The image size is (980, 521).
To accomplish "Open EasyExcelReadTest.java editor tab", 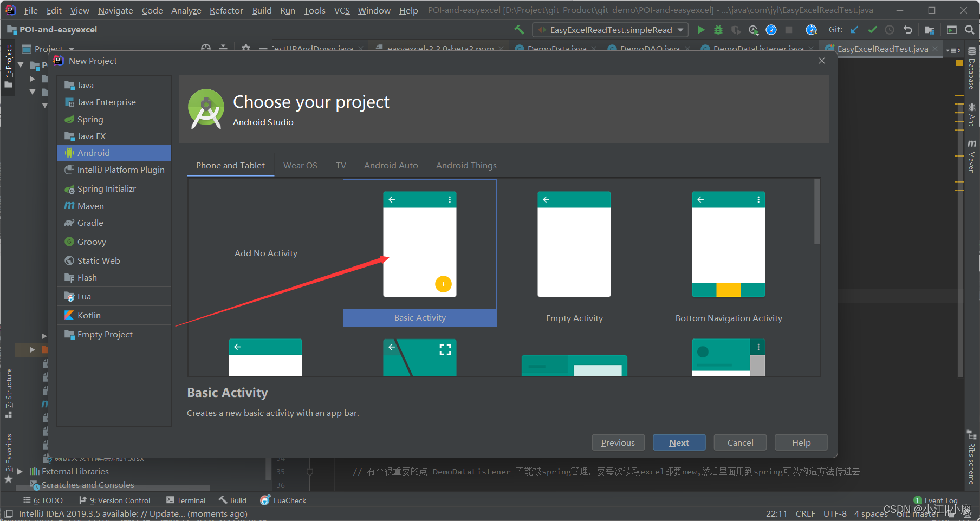I will coord(881,49).
